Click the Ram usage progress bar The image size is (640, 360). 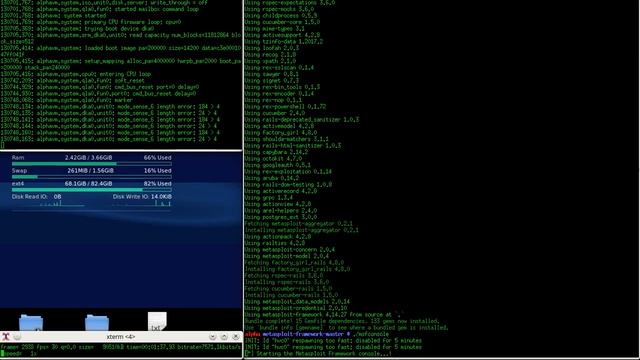(91, 164)
